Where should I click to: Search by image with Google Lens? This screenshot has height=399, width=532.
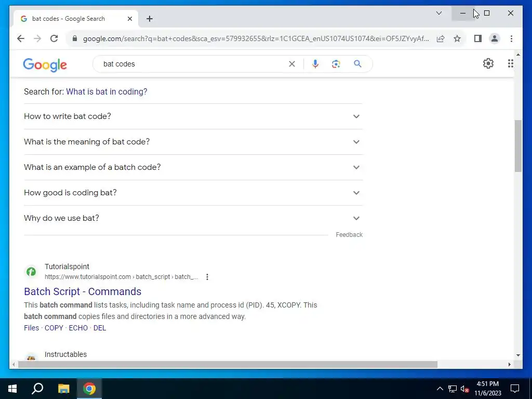click(x=336, y=64)
